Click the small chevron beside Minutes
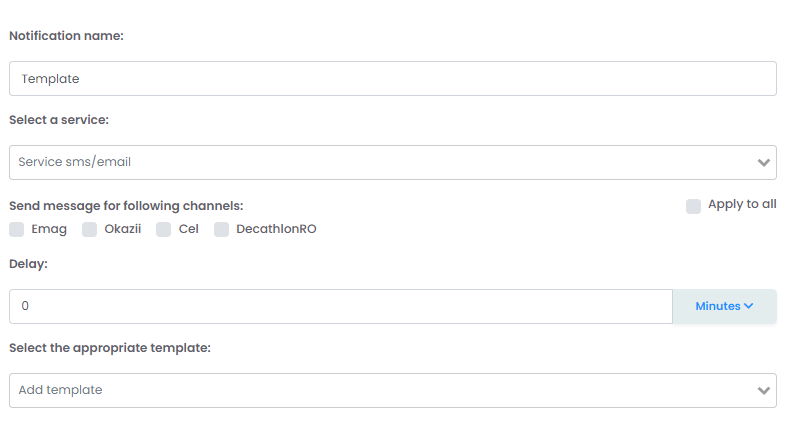Image resolution: width=798 pixels, height=436 pixels. [749, 307]
